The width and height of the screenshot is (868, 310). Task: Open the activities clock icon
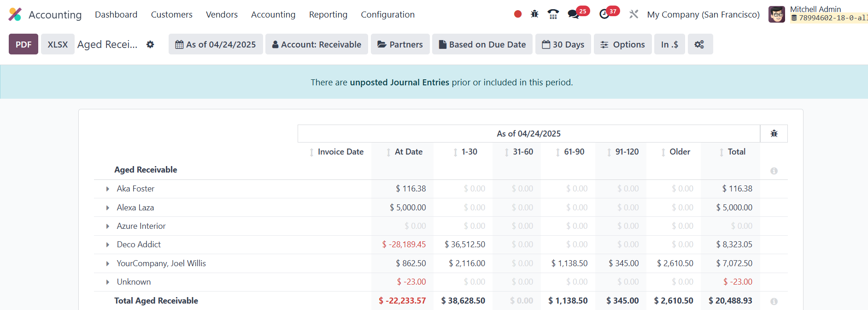pos(604,14)
